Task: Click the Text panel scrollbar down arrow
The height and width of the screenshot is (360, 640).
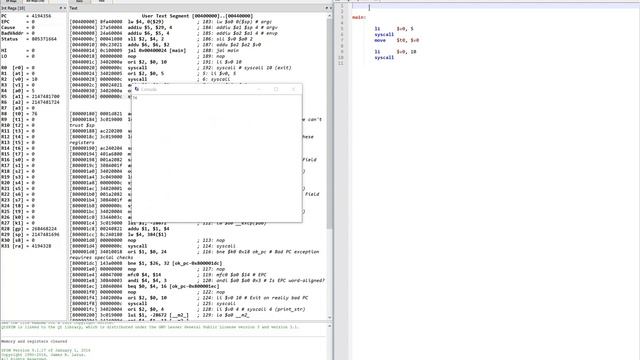Action: 329,318
